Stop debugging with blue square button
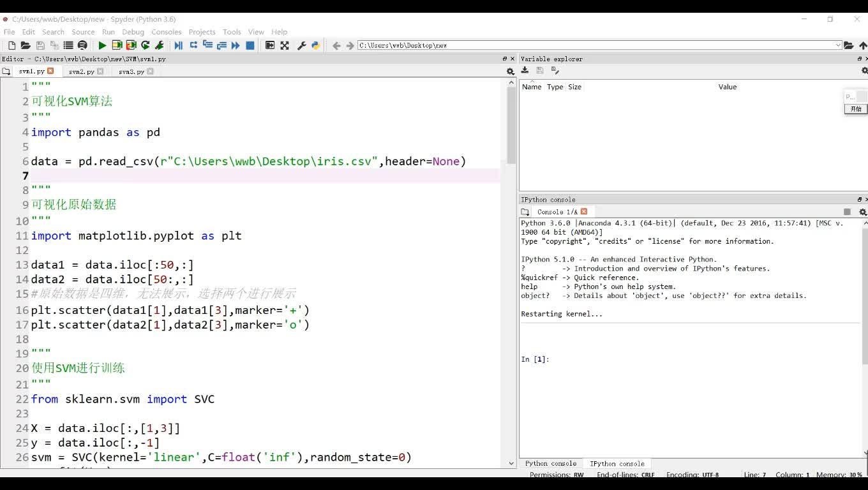 tap(250, 45)
